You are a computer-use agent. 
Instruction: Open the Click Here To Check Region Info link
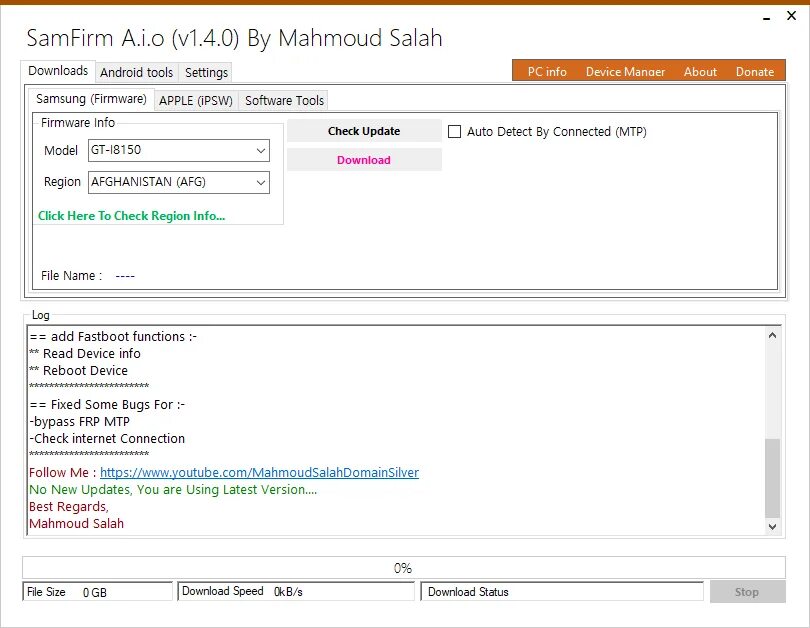[x=132, y=216]
